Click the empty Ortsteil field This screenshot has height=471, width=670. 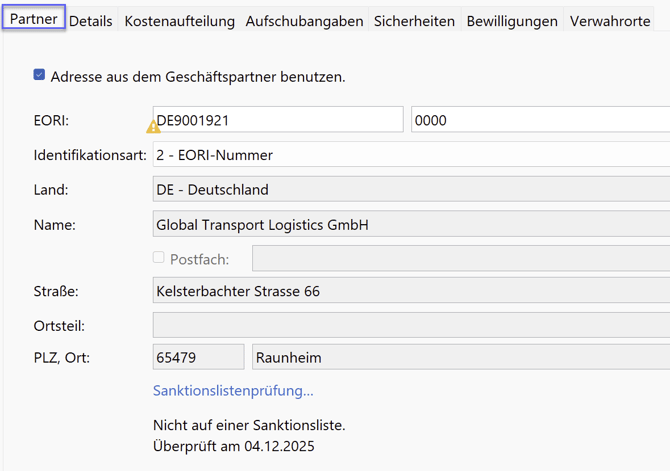coord(410,325)
